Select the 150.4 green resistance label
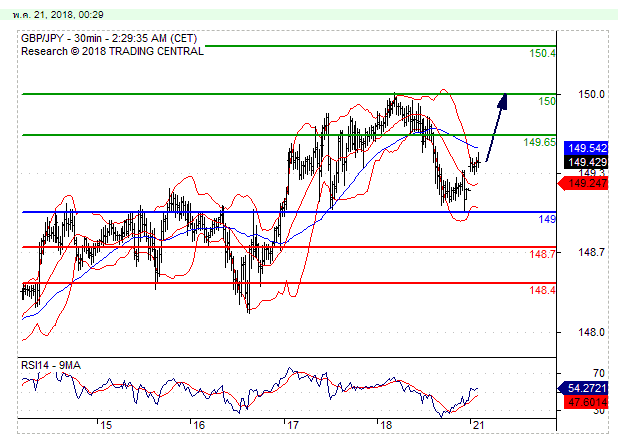 click(543, 53)
